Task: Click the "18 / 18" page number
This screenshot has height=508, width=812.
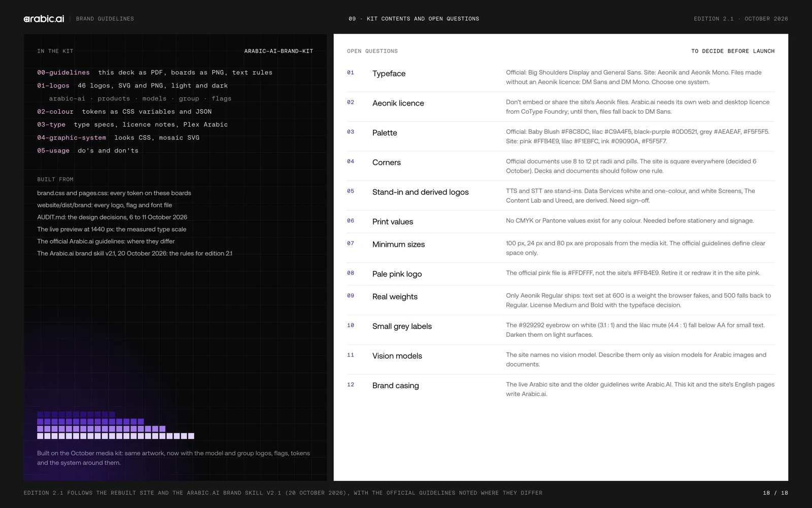Action: [775, 493]
